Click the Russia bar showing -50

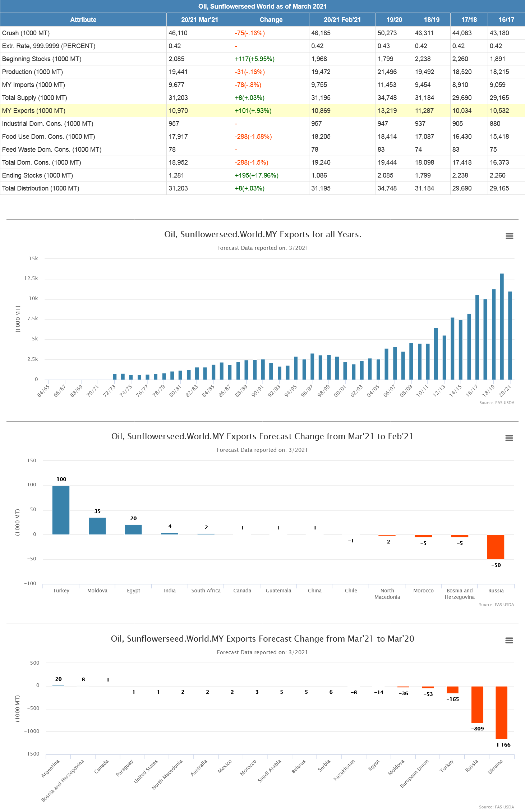pyautogui.click(x=496, y=547)
